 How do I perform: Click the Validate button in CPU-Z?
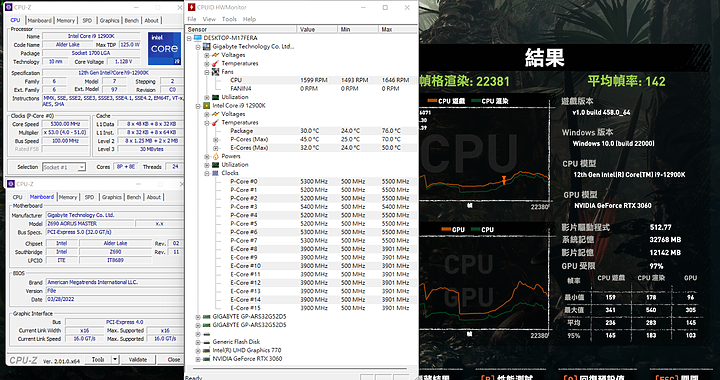coord(138,359)
